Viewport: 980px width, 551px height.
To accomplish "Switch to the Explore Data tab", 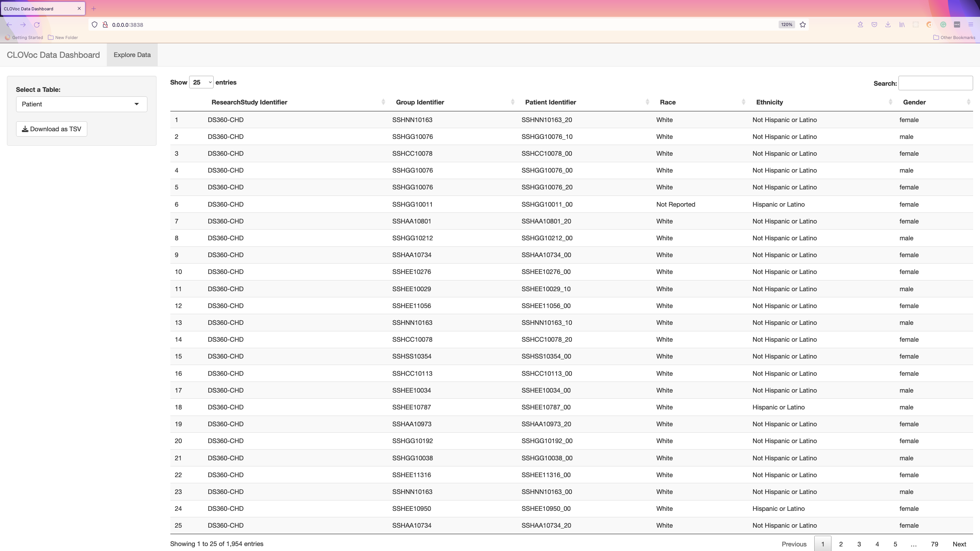I will point(132,55).
